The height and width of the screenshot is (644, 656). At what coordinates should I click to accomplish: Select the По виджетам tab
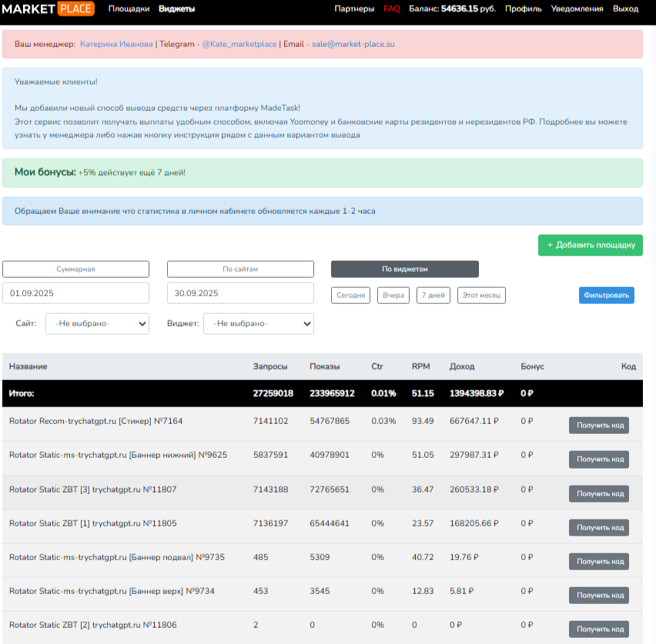tap(404, 269)
